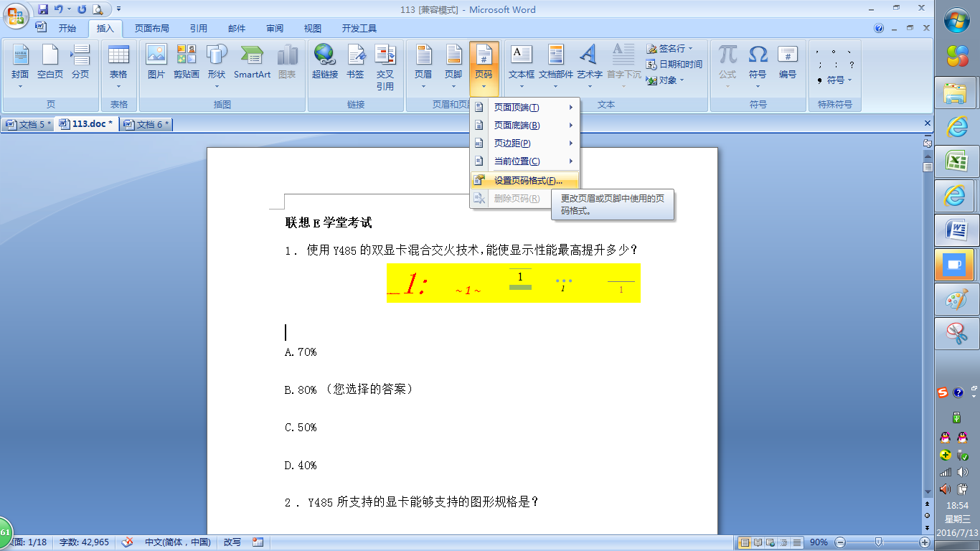
Task: Insert a blank page (空白页)
Action: (50, 61)
